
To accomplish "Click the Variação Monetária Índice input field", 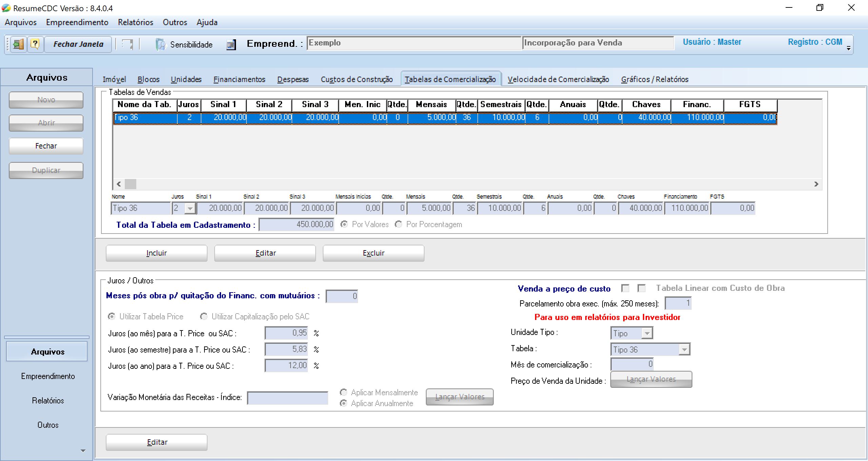I will (288, 398).
